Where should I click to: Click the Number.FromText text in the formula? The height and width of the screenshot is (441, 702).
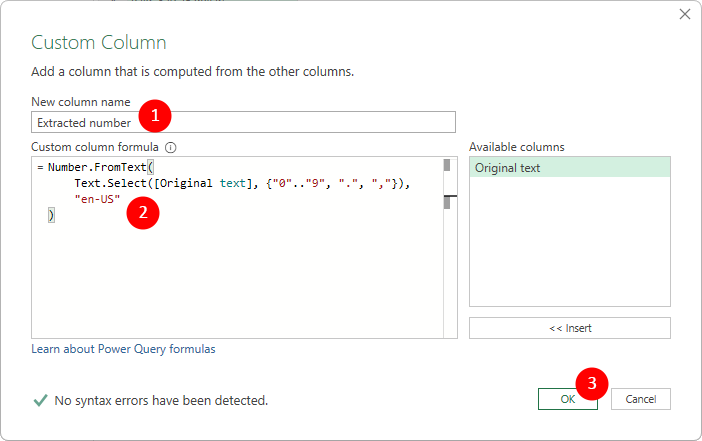point(97,167)
